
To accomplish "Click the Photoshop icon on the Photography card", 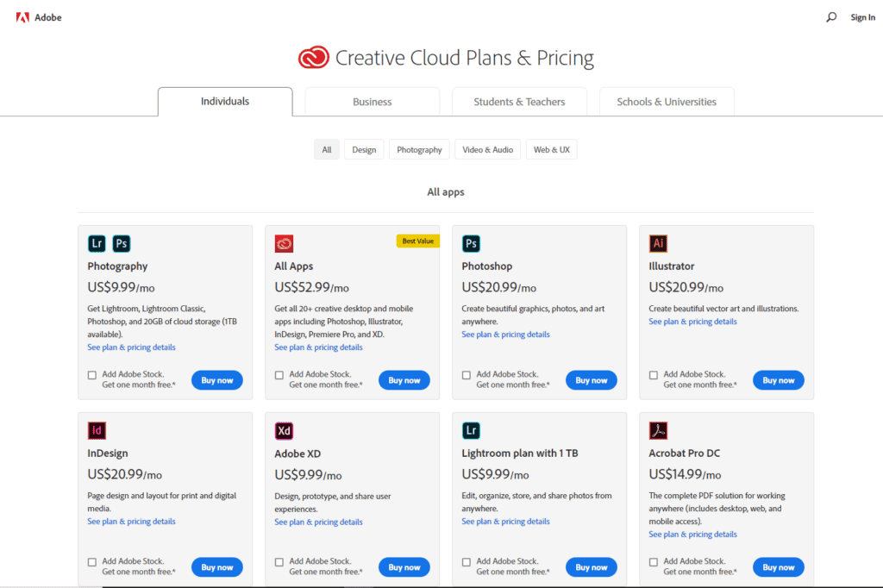I will pyautogui.click(x=121, y=243).
